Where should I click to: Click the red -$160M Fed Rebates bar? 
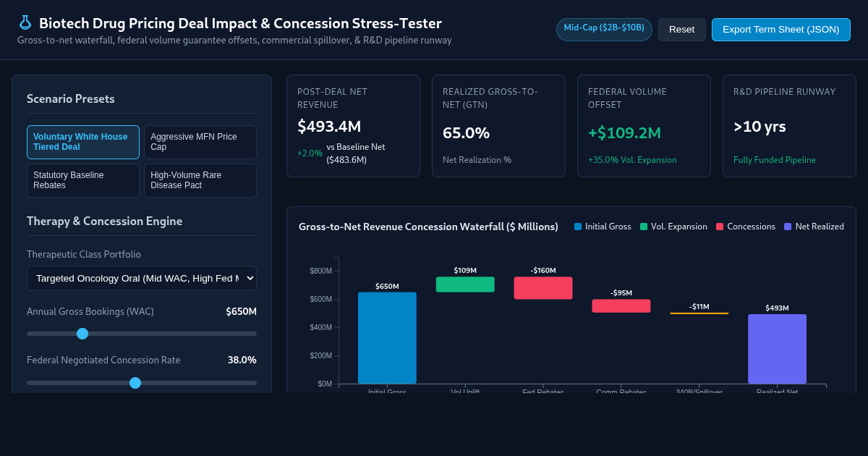tap(543, 288)
